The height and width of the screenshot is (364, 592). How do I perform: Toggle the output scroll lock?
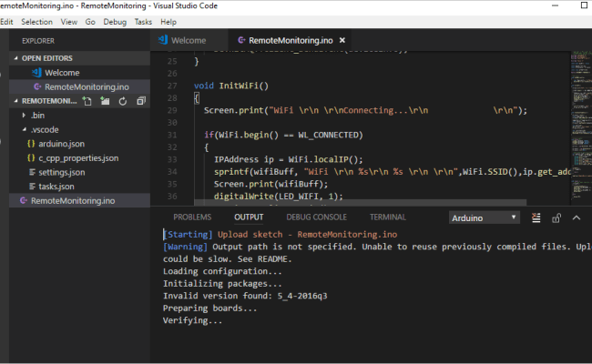[x=556, y=218]
